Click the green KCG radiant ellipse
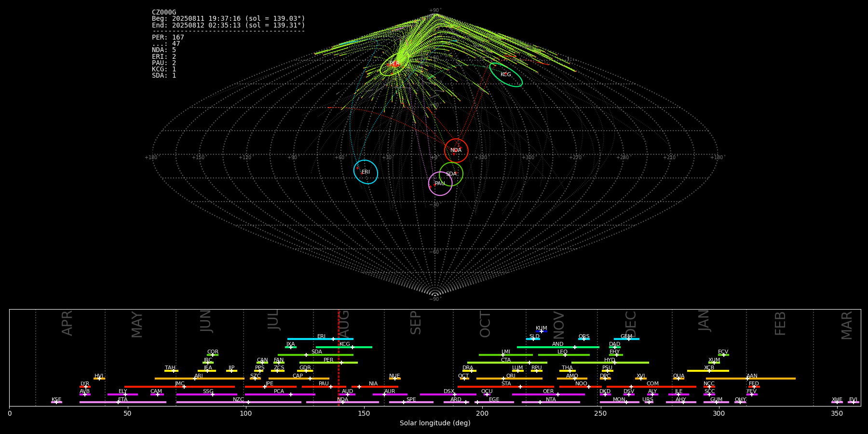The height and width of the screenshot is (434, 868). click(x=506, y=75)
